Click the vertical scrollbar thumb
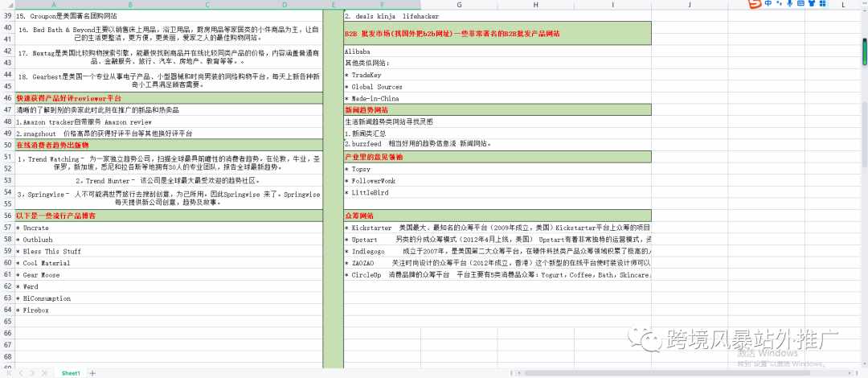868x378 pixels. pyautogui.click(x=863, y=52)
